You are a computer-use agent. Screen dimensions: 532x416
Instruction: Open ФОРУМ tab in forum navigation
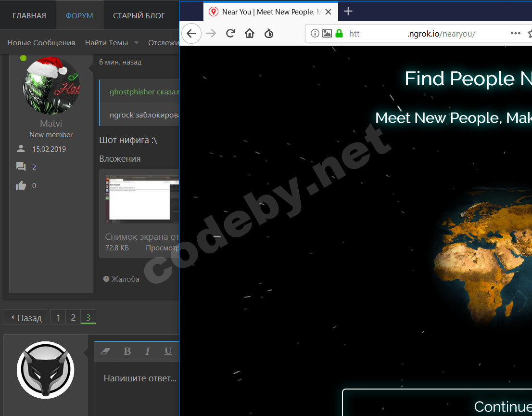click(x=79, y=15)
